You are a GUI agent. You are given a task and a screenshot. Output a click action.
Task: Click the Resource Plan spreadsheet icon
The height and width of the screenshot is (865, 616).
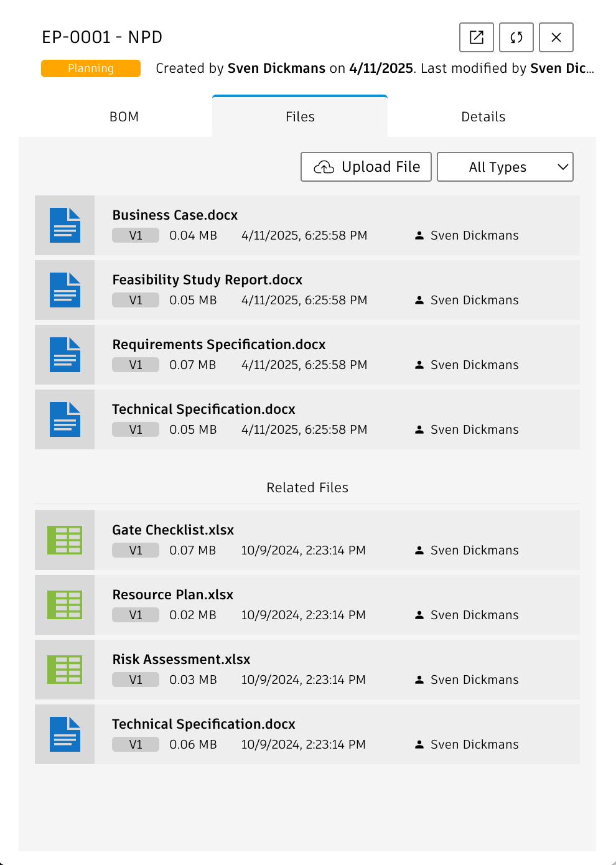coord(65,605)
